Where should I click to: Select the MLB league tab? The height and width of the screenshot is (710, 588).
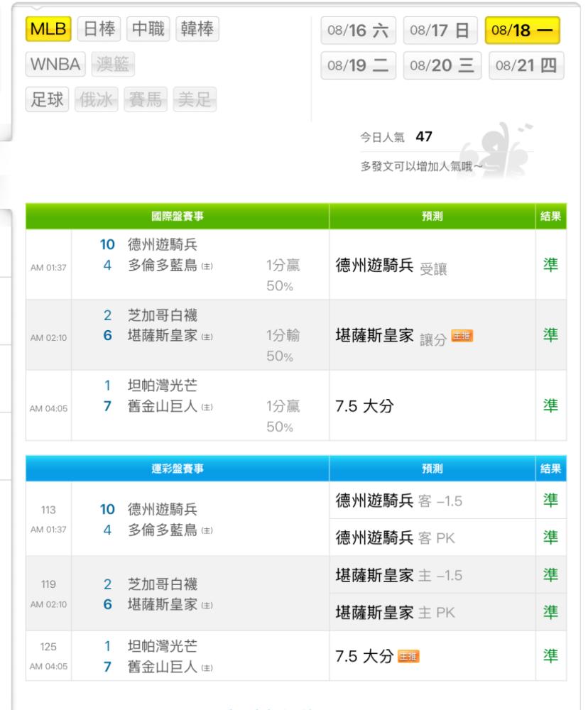pos(48,29)
